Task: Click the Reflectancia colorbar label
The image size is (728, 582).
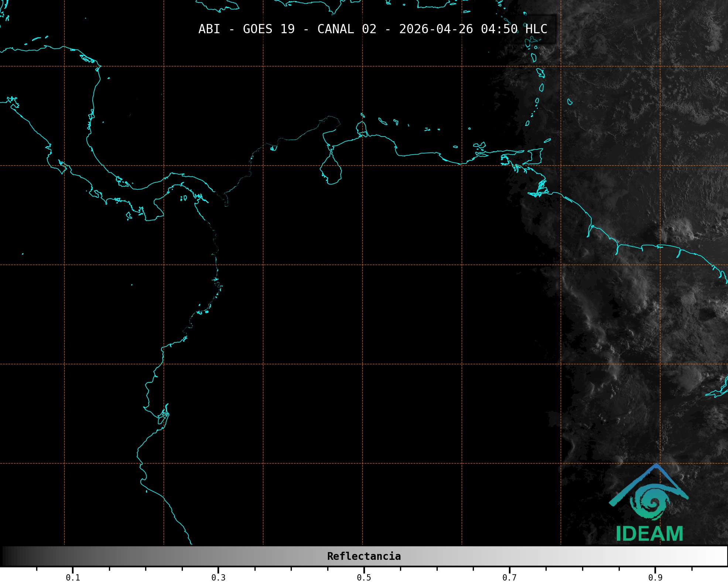Action: (364, 556)
